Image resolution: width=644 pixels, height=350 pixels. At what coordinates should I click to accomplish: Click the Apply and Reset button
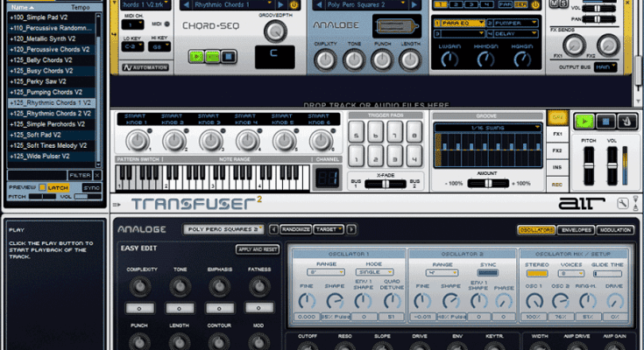(256, 249)
